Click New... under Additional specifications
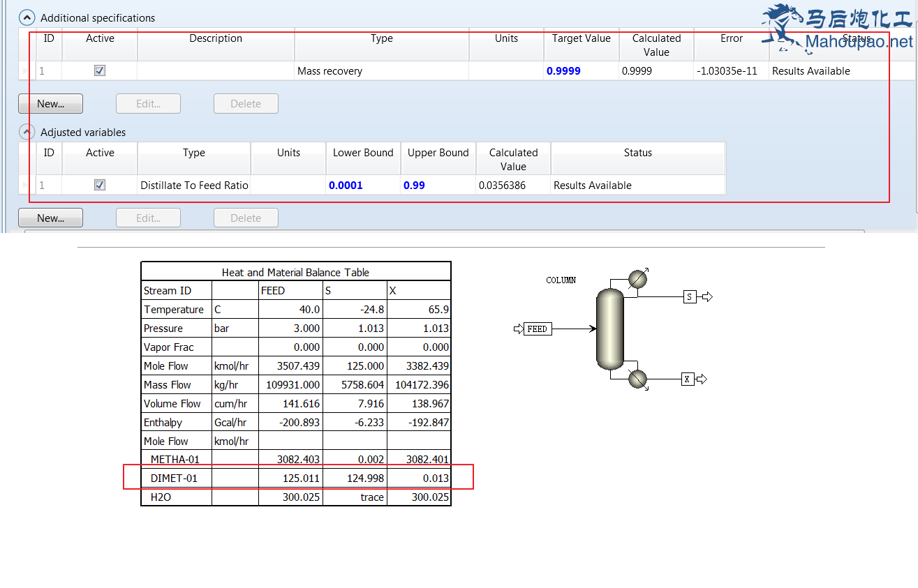Screen dimensions: 918x588 click(x=50, y=104)
